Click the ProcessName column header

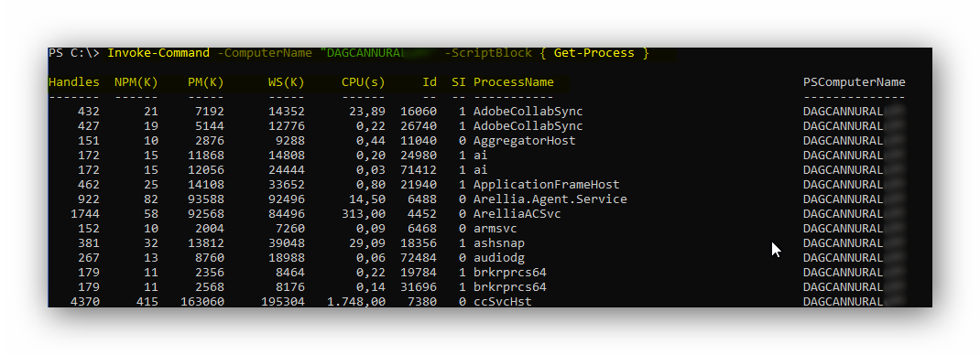514,82
